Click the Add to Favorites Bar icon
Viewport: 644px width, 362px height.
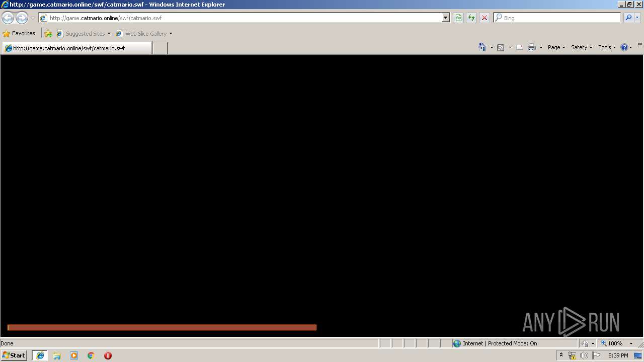pyautogui.click(x=48, y=34)
